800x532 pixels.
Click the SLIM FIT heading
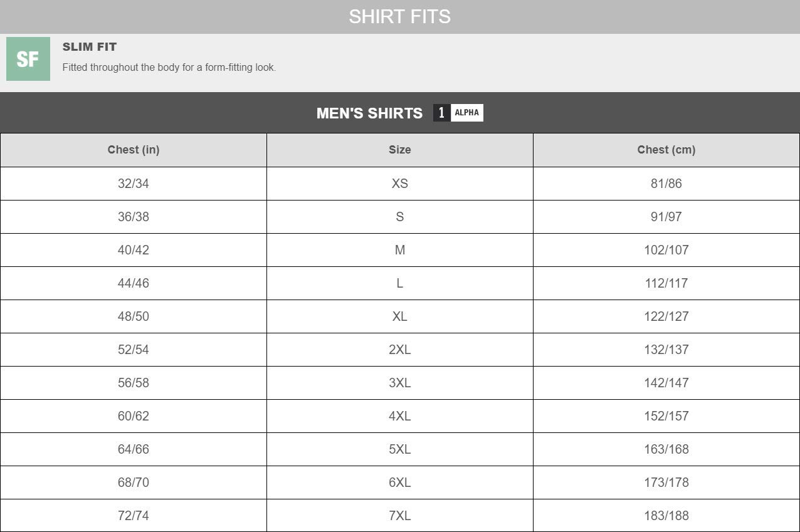click(90, 47)
